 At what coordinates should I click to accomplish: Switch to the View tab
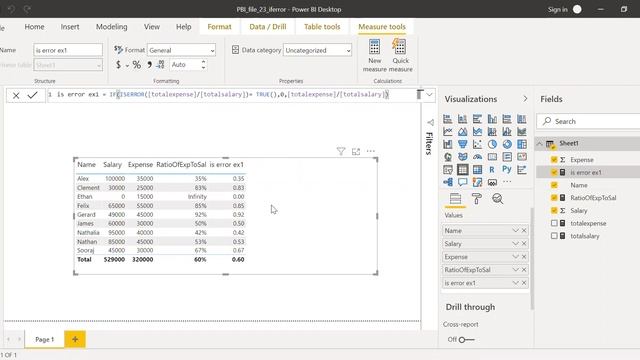tap(151, 27)
